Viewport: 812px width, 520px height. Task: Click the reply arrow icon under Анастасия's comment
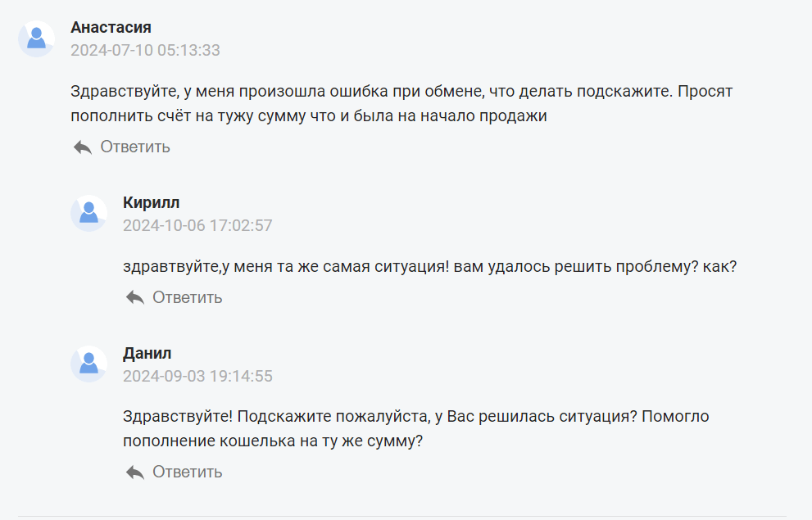coord(82,147)
